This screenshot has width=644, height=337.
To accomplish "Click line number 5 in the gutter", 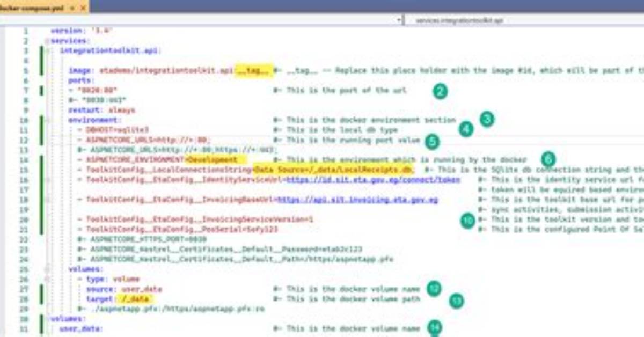I will (x=25, y=70).
